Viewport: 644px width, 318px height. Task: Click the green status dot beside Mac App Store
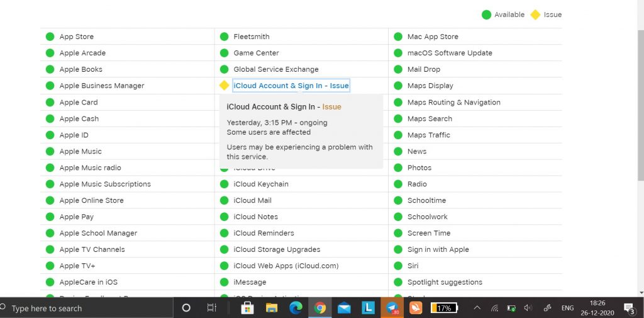pos(398,37)
